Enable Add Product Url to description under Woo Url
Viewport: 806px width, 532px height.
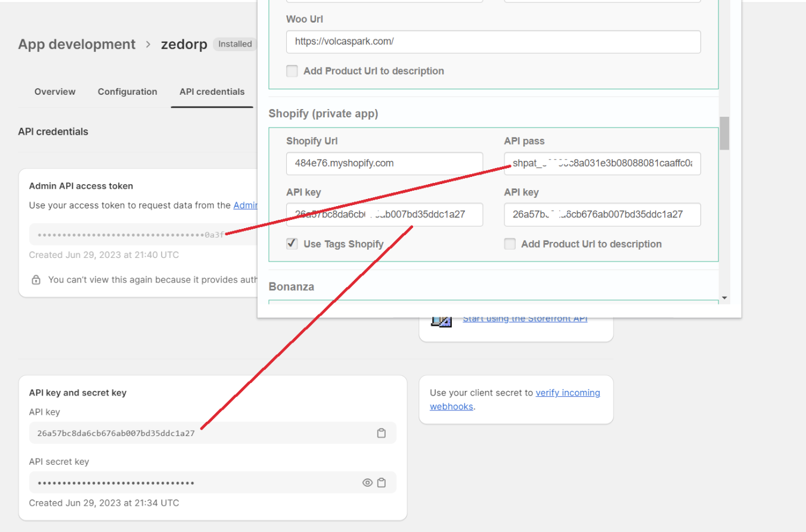coord(292,71)
